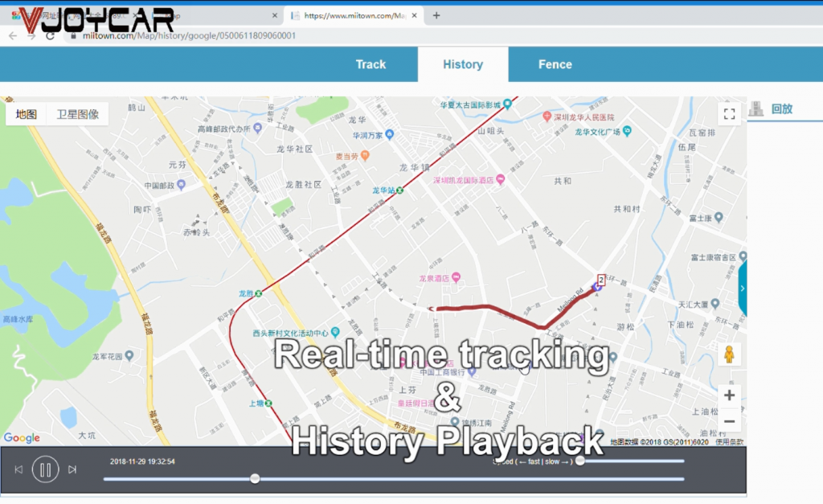Pause playback with the pause control
This screenshot has width=823, height=504.
coord(45,469)
